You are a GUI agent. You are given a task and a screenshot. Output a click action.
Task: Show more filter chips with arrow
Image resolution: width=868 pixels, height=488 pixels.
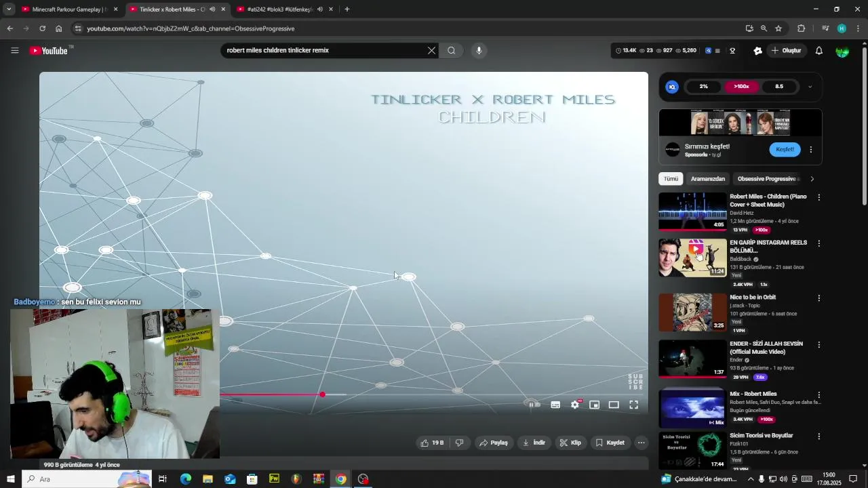click(812, 179)
